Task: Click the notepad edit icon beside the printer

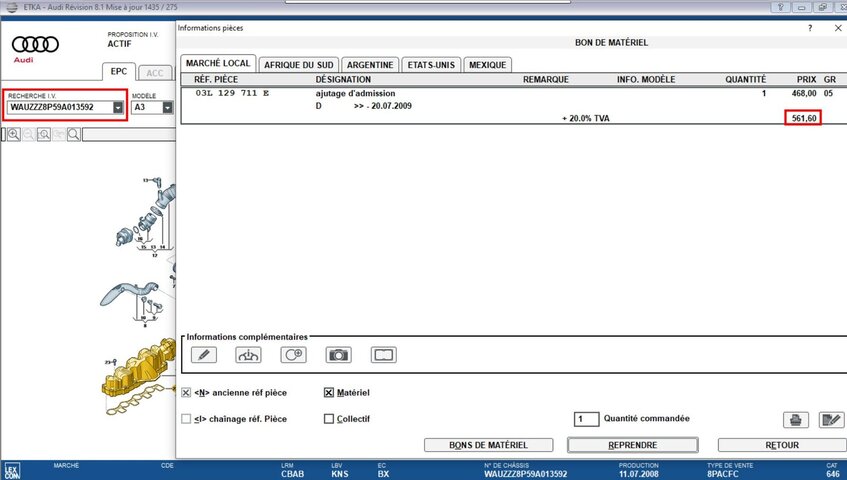Action: pyautogui.click(x=831, y=420)
